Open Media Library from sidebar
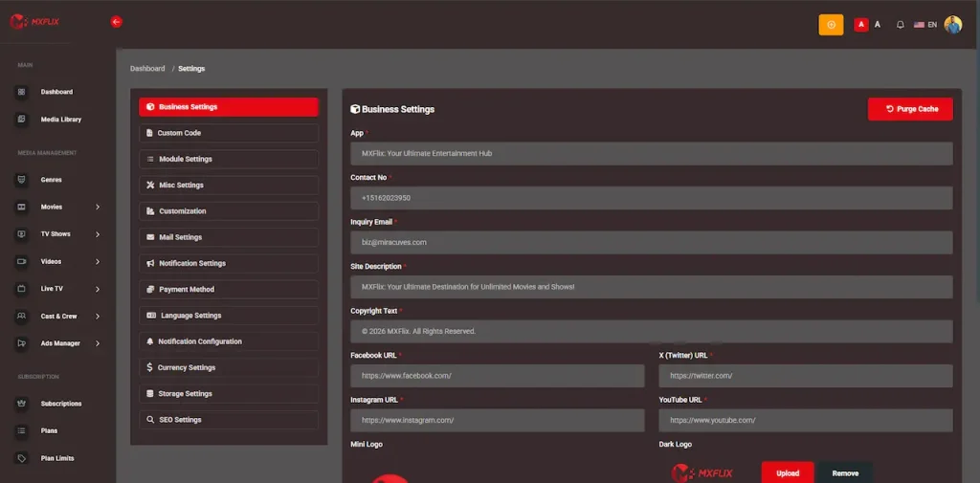Image resolution: width=980 pixels, height=483 pixels. pos(61,119)
